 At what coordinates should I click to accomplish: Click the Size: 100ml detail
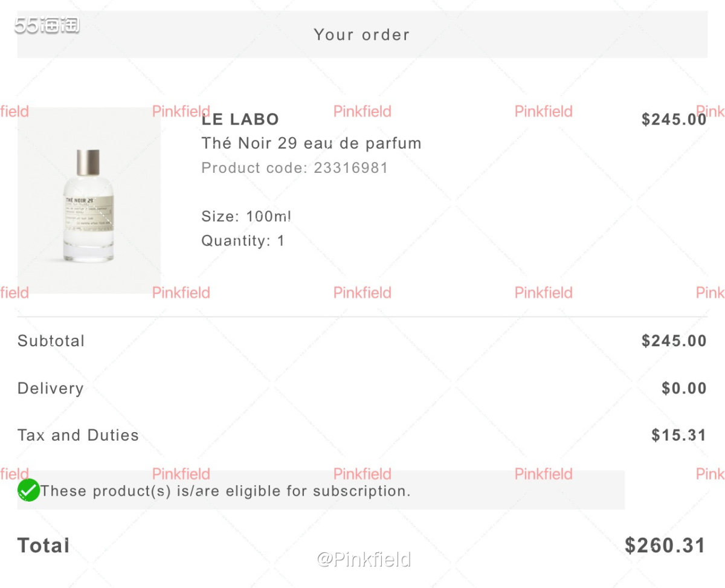246,216
